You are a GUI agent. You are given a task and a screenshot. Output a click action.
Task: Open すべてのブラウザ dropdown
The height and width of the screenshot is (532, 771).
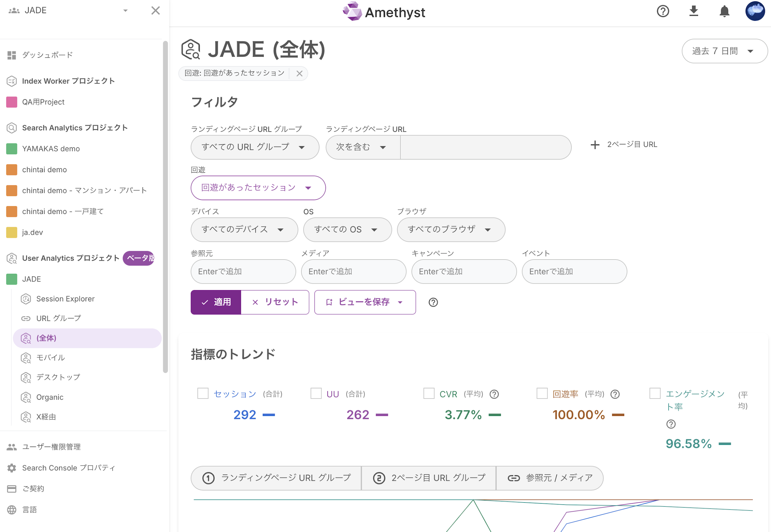[451, 229]
